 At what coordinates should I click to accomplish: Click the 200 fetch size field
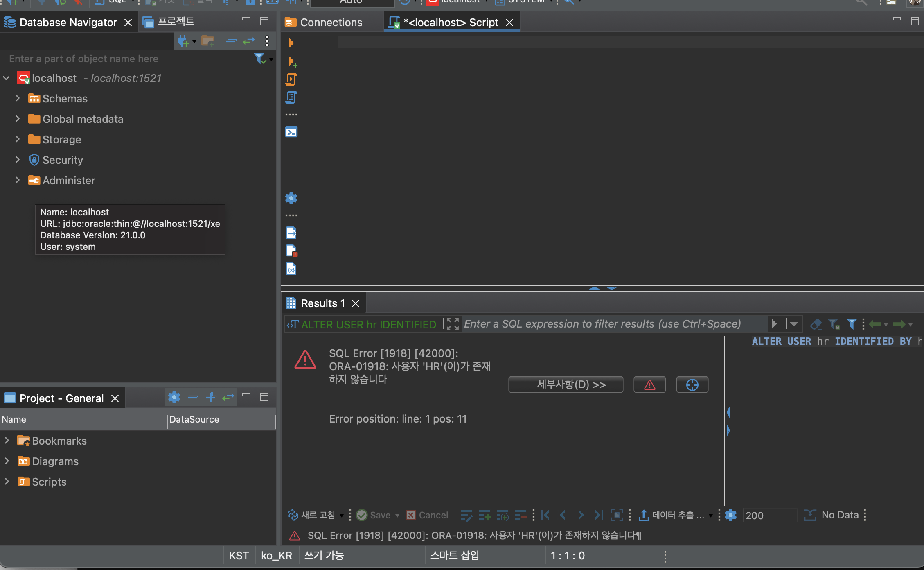[769, 515]
